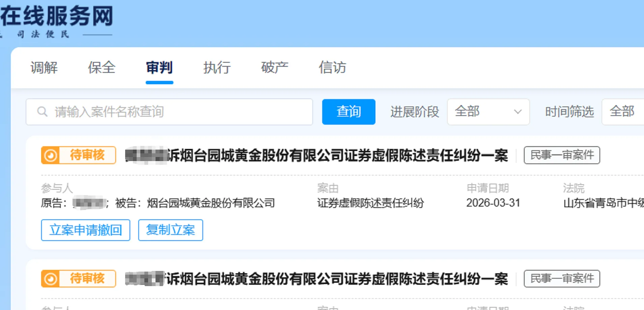
Task: Click first case's 民事一审案件 tag
Action: click(x=562, y=155)
